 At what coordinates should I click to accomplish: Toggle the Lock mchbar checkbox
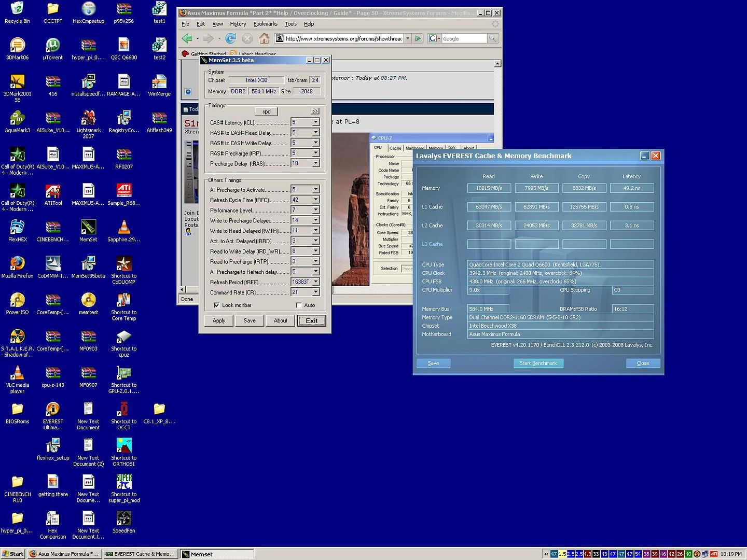(216, 305)
